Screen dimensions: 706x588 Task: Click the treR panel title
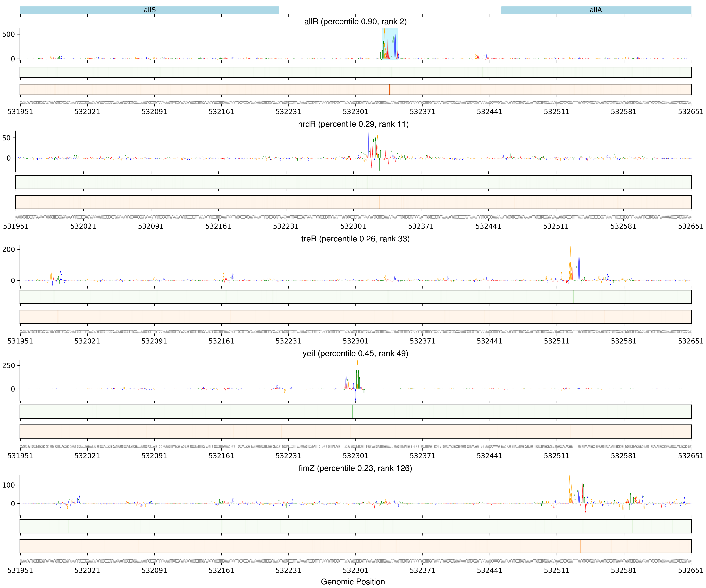click(x=355, y=239)
